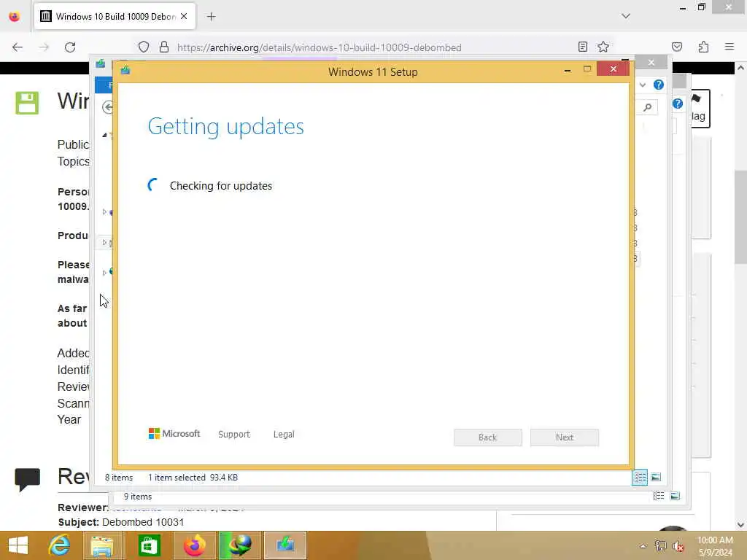This screenshot has height=560, width=747.
Task: Close the Windows 10 Build 10009 tab
Action: pos(184,16)
